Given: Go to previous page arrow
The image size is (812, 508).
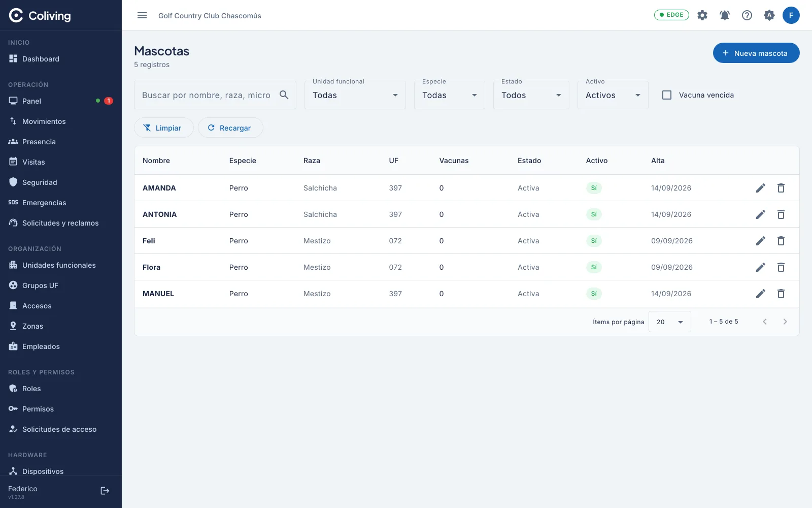Looking at the screenshot, I should click(765, 322).
